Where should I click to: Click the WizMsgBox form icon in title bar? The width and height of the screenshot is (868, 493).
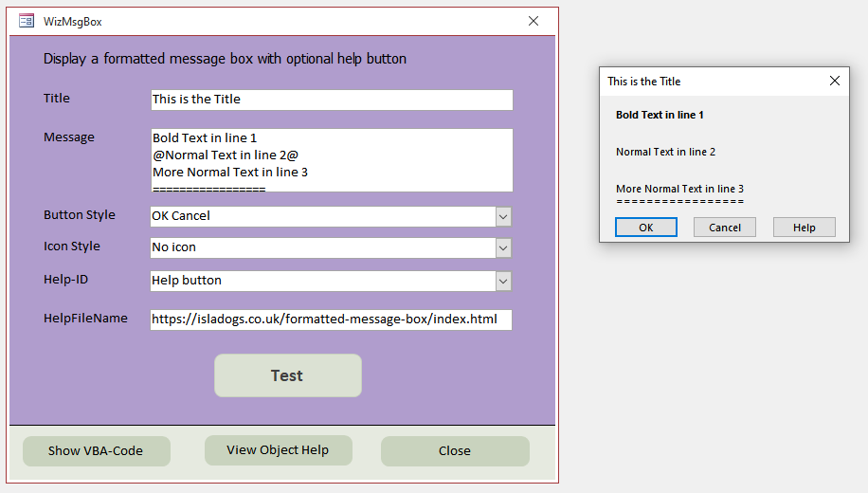pyautogui.click(x=27, y=21)
